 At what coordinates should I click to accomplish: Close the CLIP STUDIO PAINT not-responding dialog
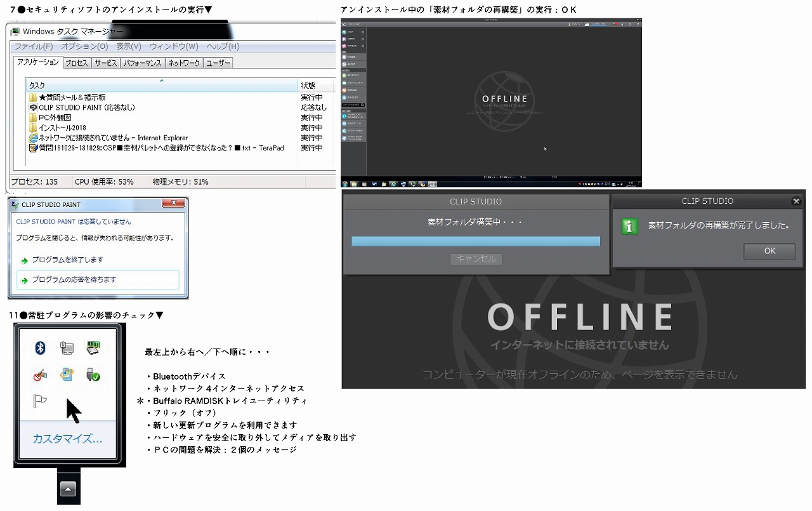click(x=173, y=203)
